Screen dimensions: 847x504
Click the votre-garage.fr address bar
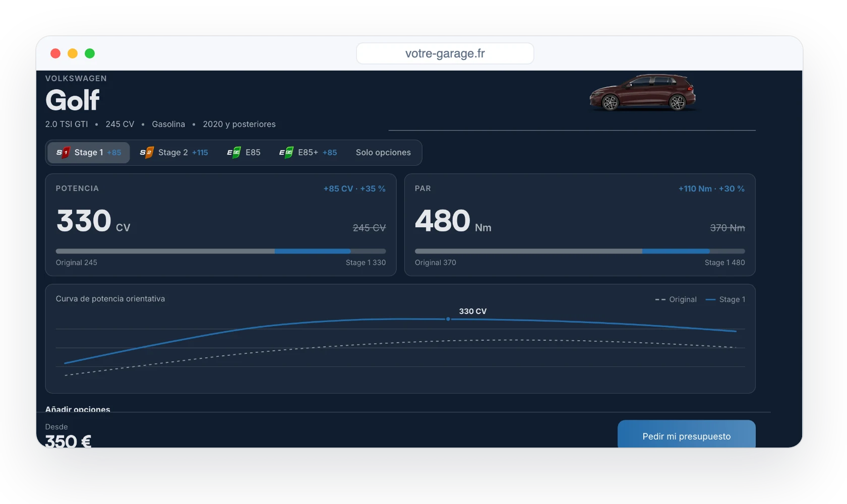(x=445, y=53)
